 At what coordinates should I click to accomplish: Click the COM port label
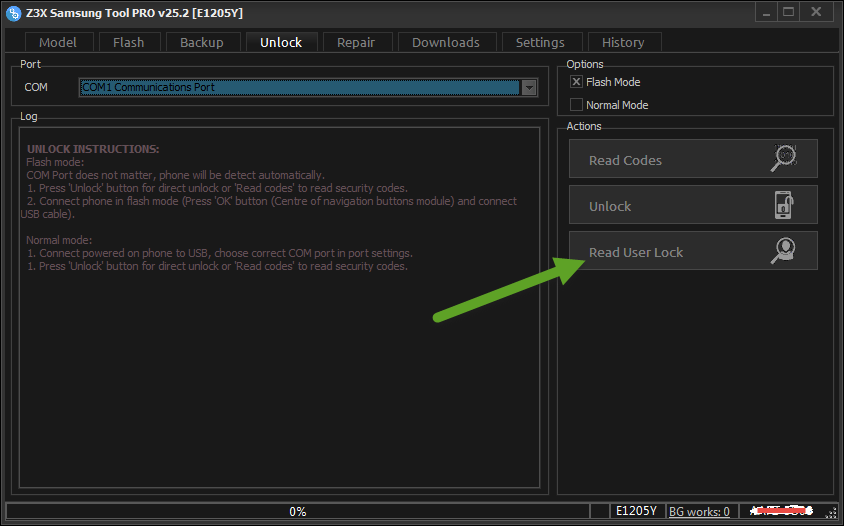tap(36, 87)
